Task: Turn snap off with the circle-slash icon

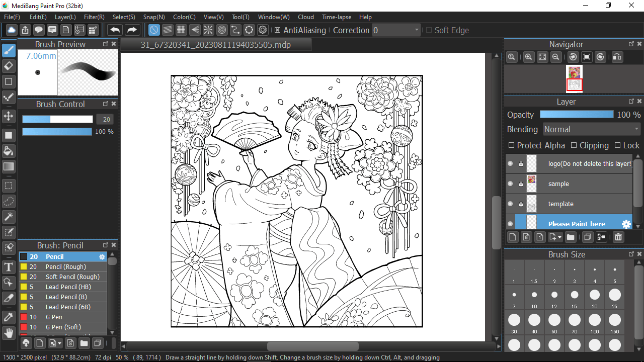Action: tap(154, 30)
